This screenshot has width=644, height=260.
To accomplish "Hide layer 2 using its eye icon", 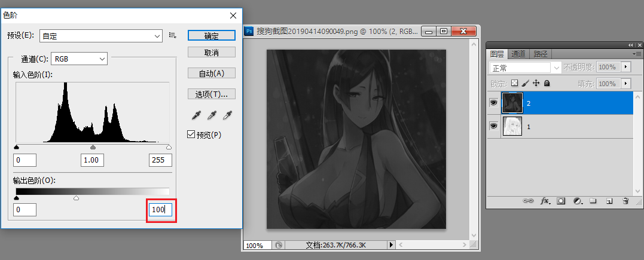I will point(494,103).
